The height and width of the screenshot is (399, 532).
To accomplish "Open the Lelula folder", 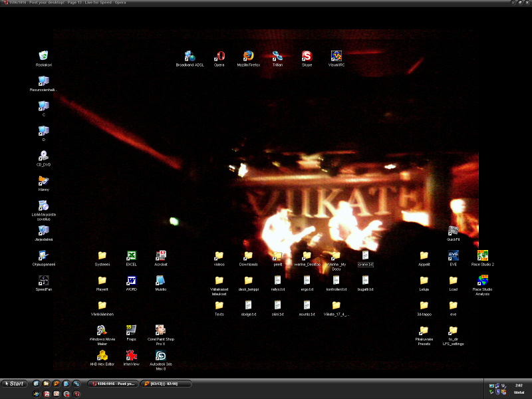I will [424, 283].
